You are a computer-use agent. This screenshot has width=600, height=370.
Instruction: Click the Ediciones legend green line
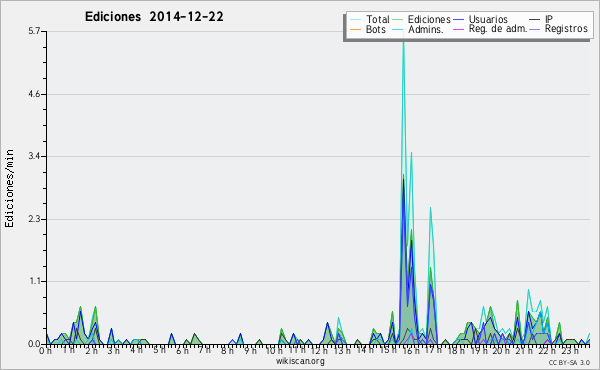click(398, 20)
